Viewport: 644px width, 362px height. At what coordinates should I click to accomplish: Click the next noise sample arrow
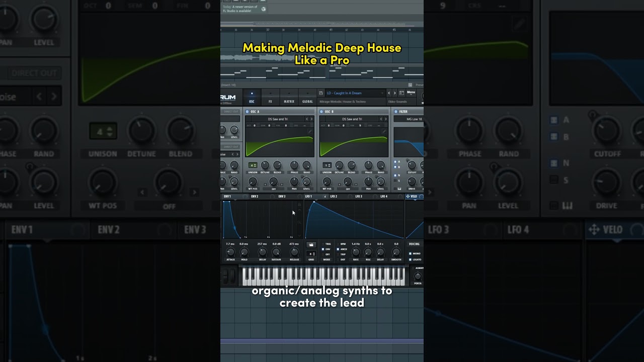click(237, 154)
